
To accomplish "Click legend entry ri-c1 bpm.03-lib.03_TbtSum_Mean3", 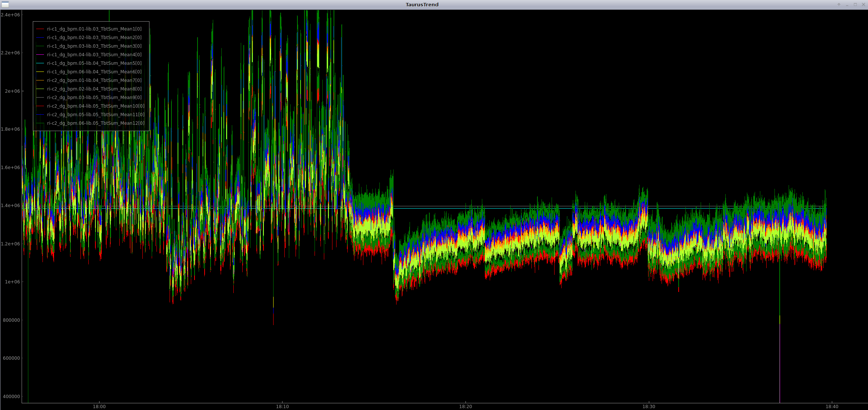I will pos(94,46).
